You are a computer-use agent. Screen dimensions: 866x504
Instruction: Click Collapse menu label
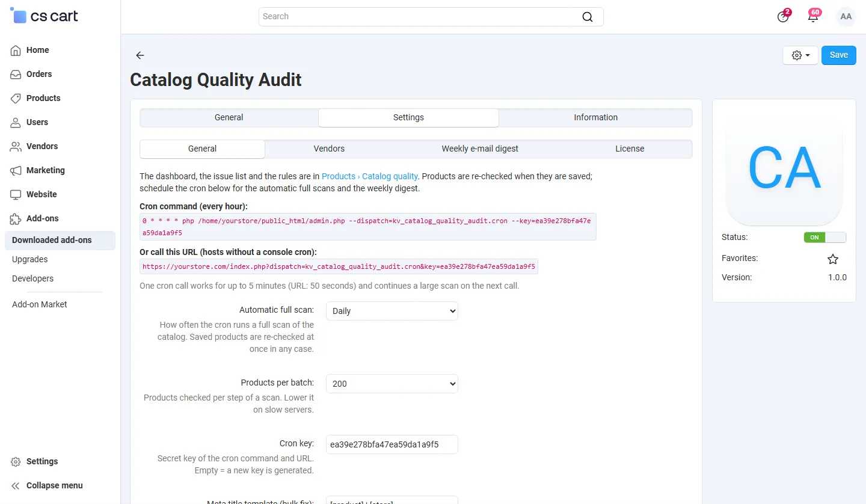55,486
